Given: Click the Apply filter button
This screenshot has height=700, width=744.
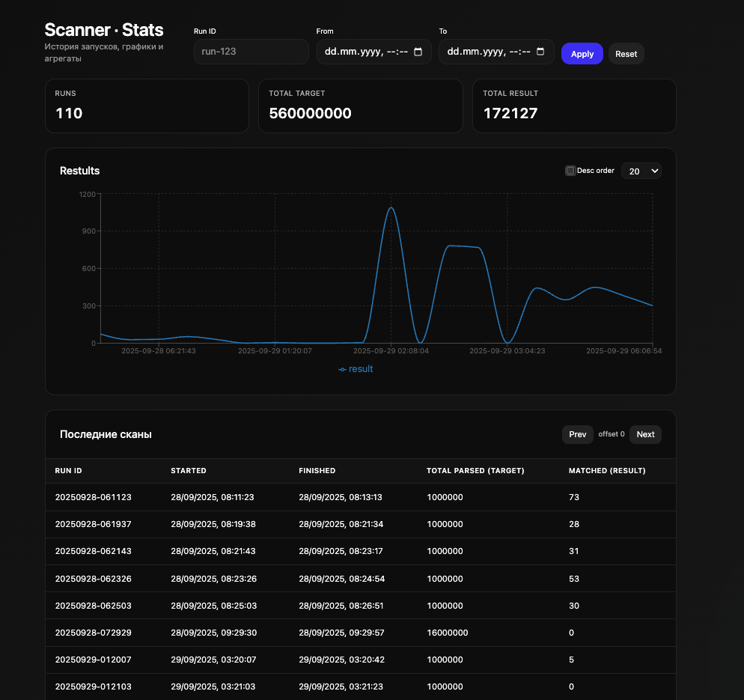Looking at the screenshot, I should point(582,54).
